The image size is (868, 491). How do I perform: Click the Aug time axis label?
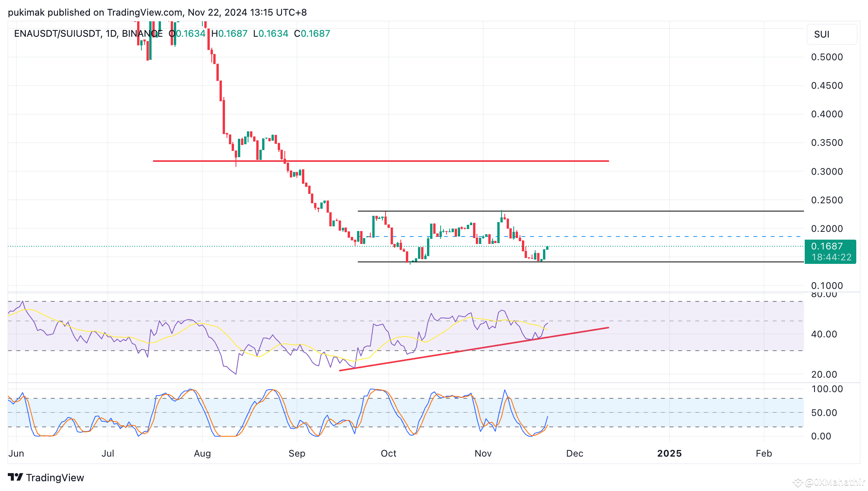coord(202,453)
